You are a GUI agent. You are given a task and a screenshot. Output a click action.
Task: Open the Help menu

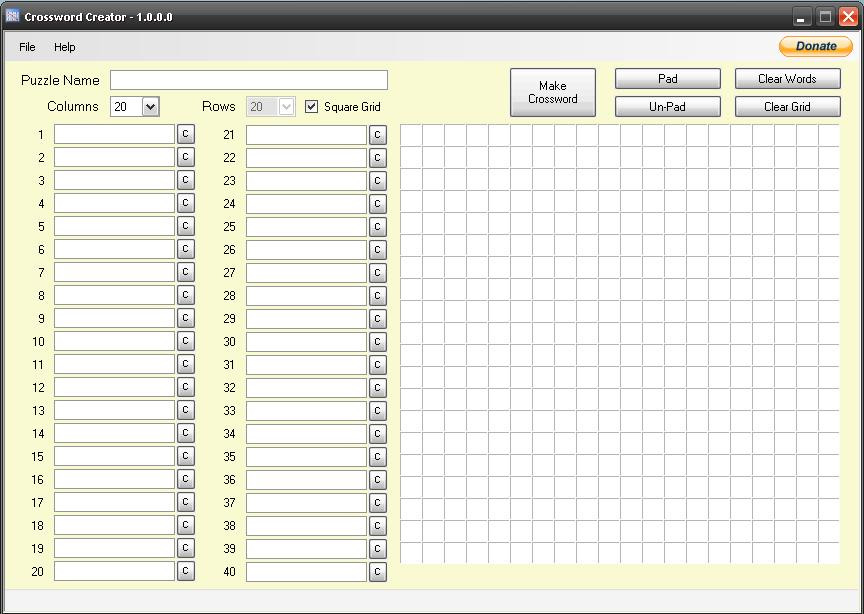64,47
